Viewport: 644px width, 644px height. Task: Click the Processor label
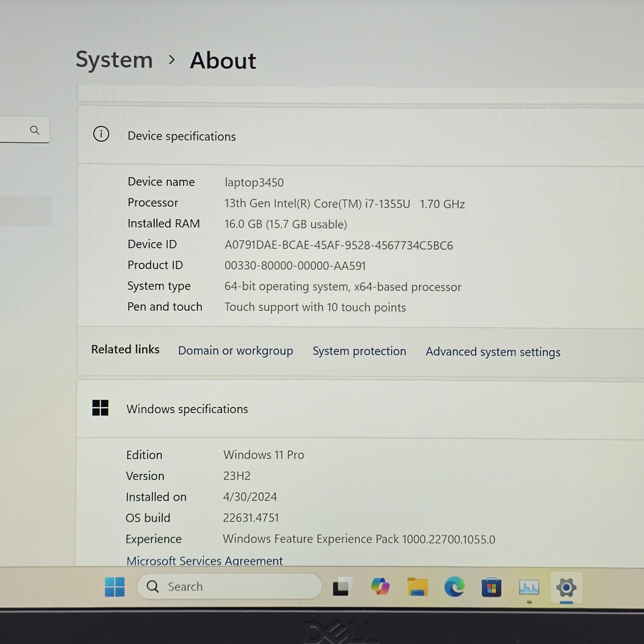(x=153, y=203)
